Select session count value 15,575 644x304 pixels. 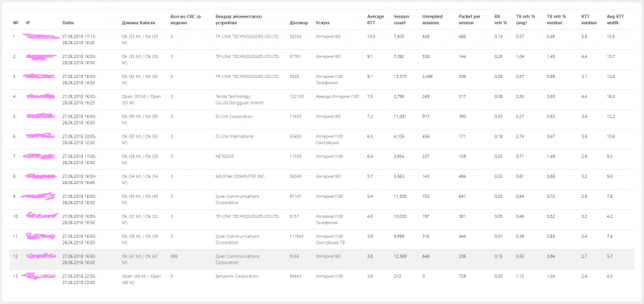pos(400,76)
